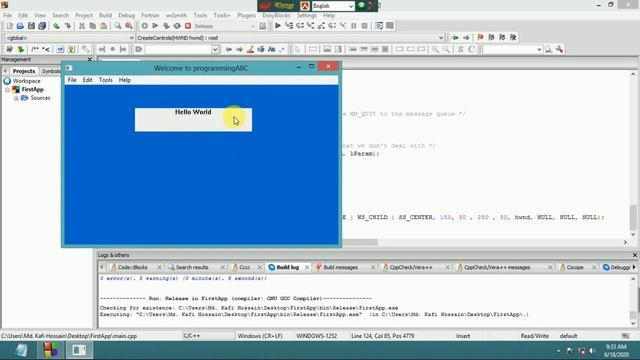Open the right-side toolbar combo box

tap(539, 49)
